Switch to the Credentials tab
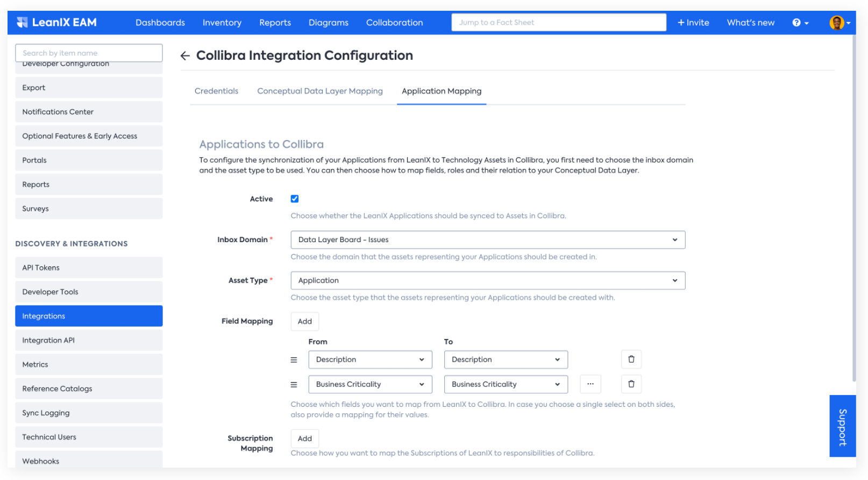Viewport: 868px width, 480px height. pyautogui.click(x=216, y=91)
